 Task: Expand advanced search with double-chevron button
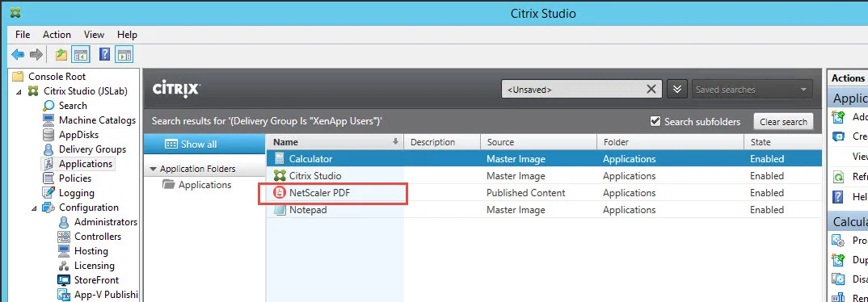tap(676, 90)
